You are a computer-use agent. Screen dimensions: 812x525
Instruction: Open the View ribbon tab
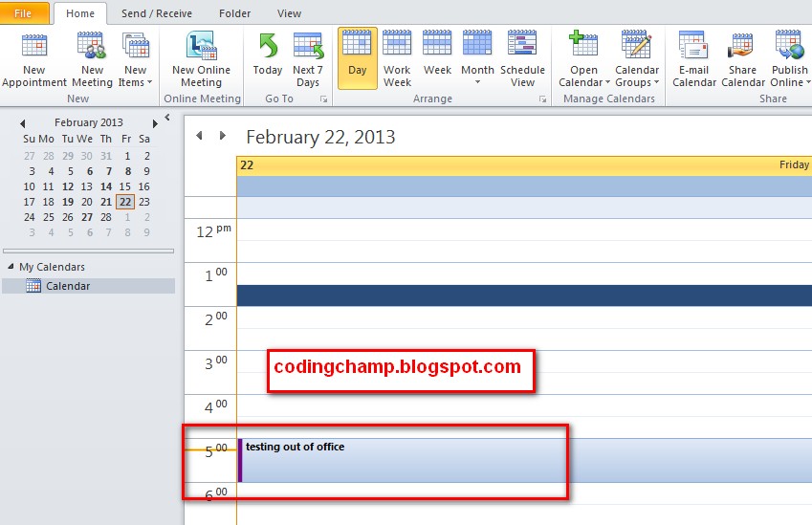coord(289,13)
